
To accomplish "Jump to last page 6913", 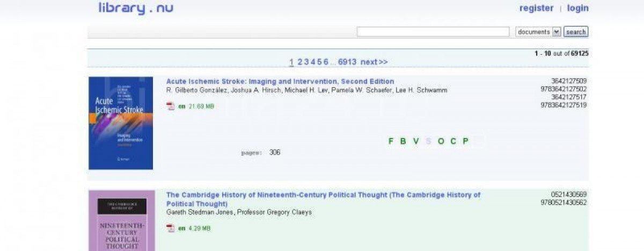I will (x=347, y=62).
